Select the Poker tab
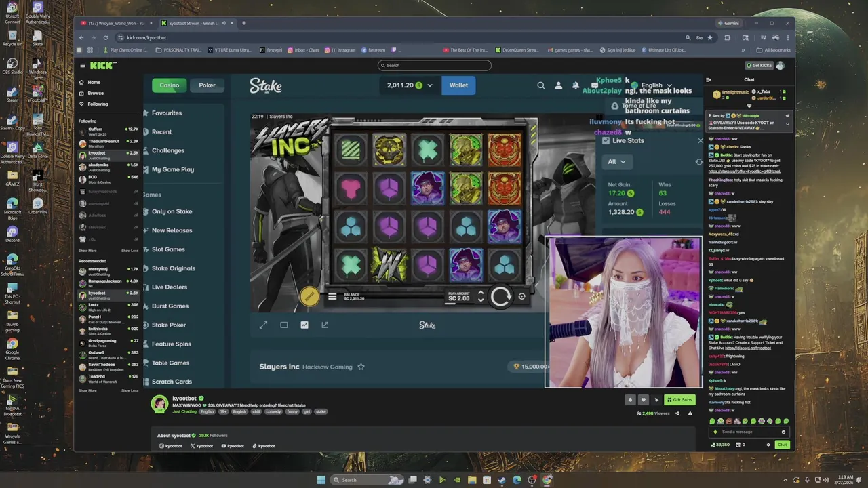Viewport: 868px width, 488px height. [207, 85]
